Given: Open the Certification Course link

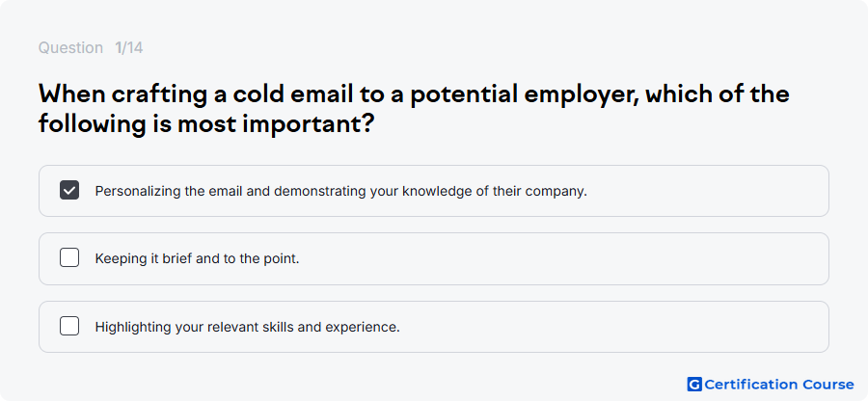Looking at the screenshot, I should pyautogui.click(x=771, y=385).
